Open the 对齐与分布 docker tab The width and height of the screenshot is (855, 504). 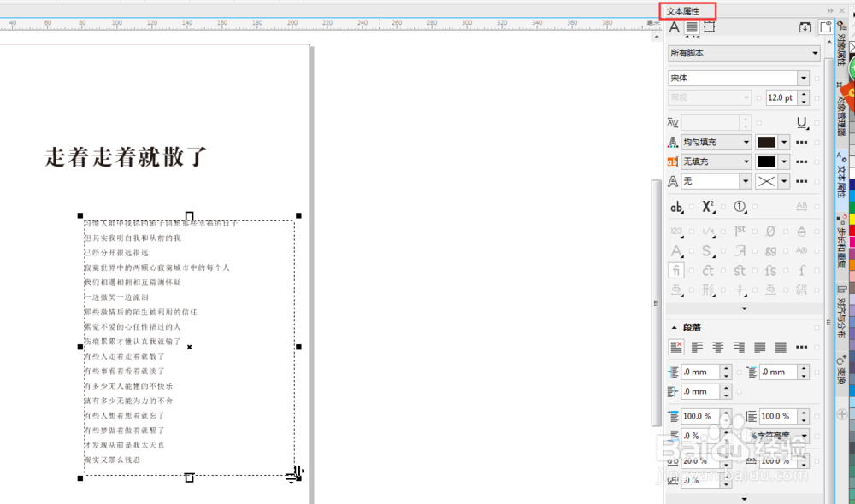point(842,312)
